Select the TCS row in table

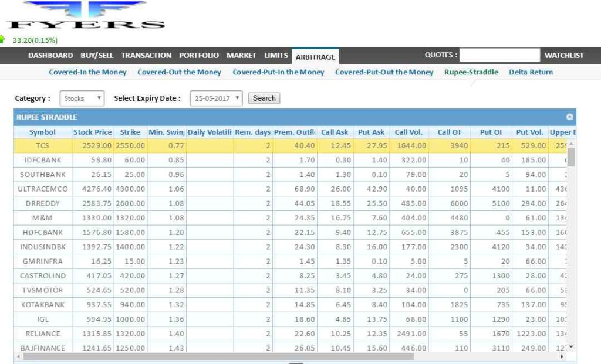pyautogui.click(x=42, y=146)
